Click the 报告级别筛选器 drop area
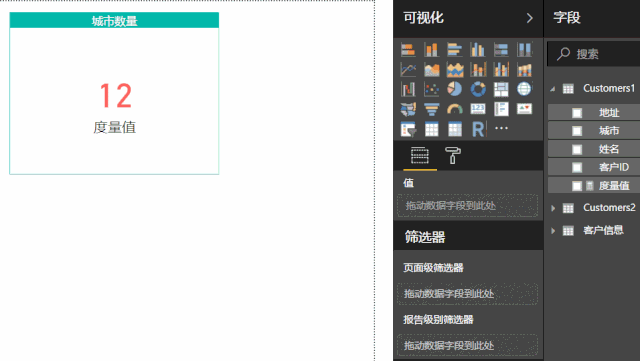Image resolution: width=640 pixels, height=361 pixels. (x=467, y=345)
